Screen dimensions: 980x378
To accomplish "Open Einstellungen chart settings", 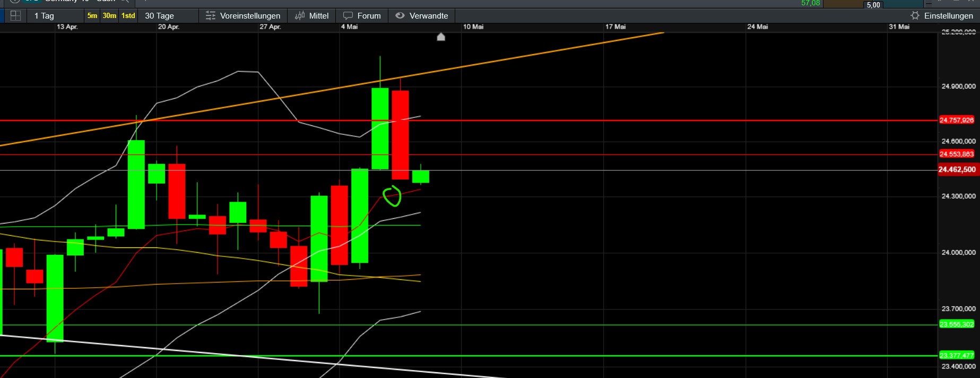I will click(942, 16).
